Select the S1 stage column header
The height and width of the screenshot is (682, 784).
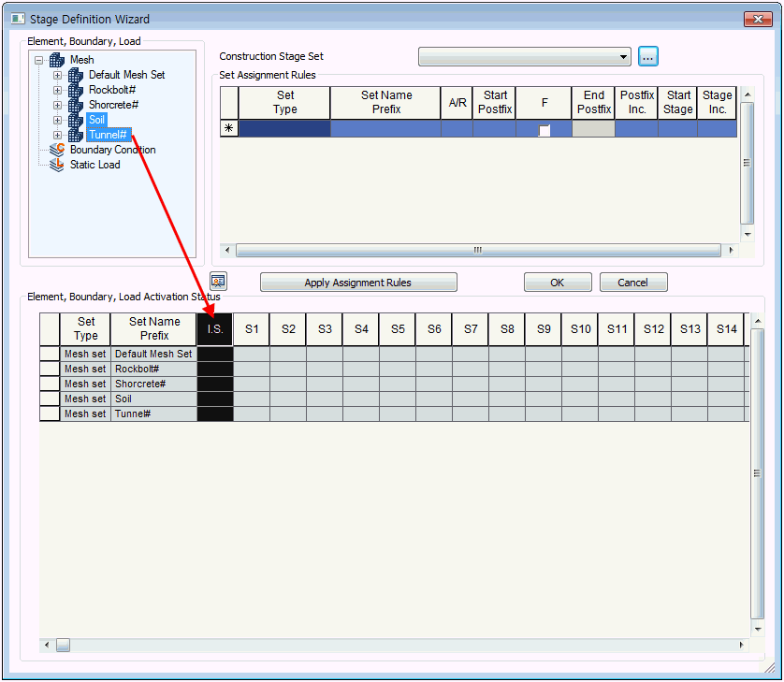(x=252, y=329)
